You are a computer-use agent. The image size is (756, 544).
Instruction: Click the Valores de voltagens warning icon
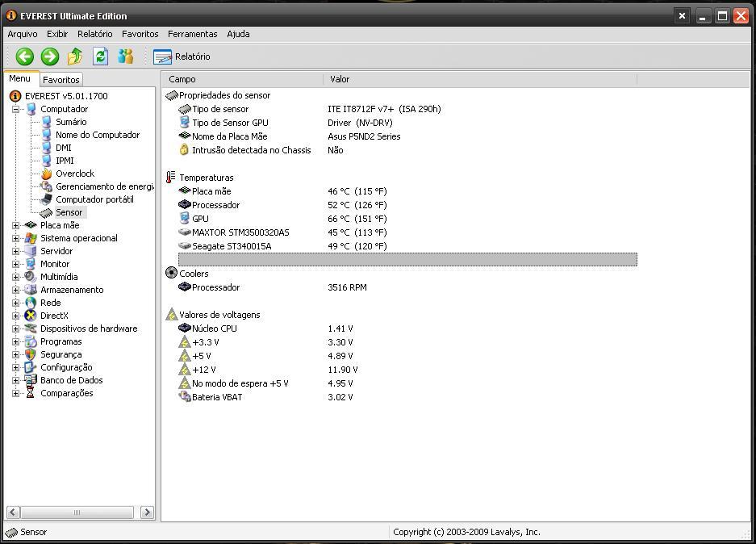(x=172, y=315)
